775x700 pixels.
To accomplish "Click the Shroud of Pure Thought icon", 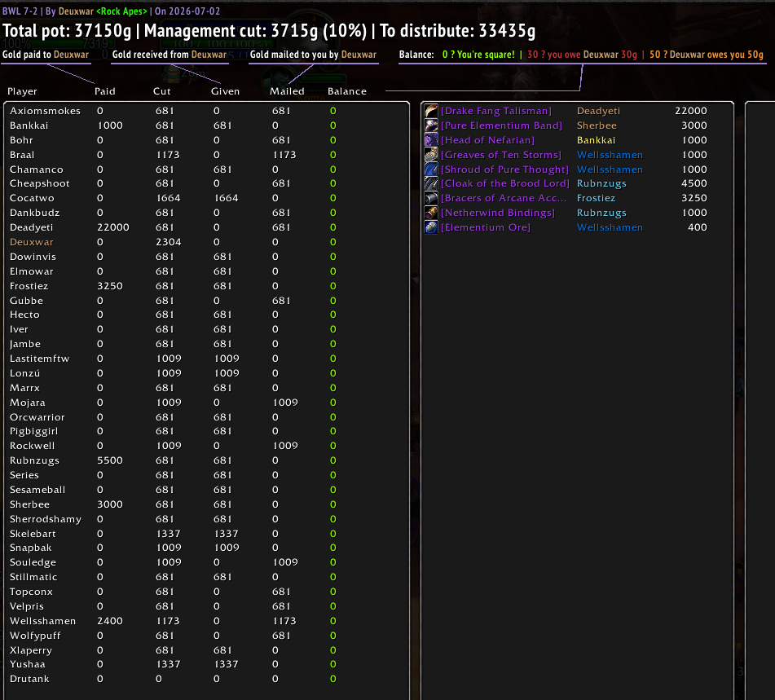I will [x=431, y=169].
